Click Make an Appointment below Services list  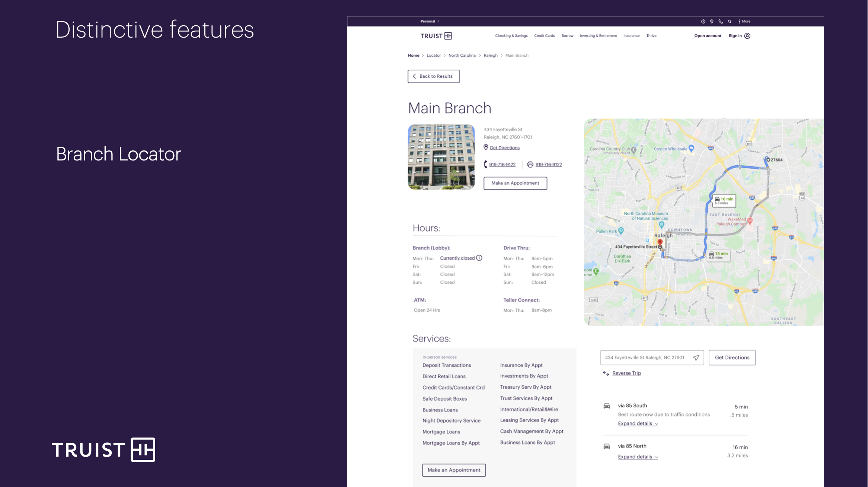pos(454,470)
